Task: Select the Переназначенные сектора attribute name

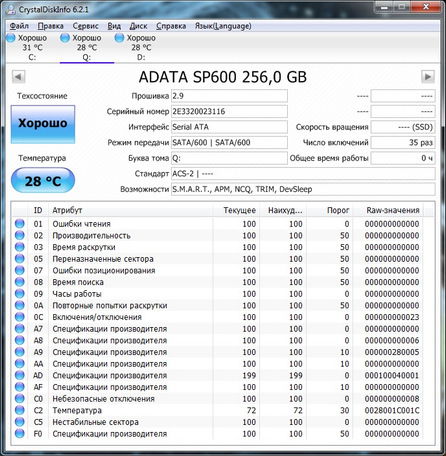Action: pos(103,259)
